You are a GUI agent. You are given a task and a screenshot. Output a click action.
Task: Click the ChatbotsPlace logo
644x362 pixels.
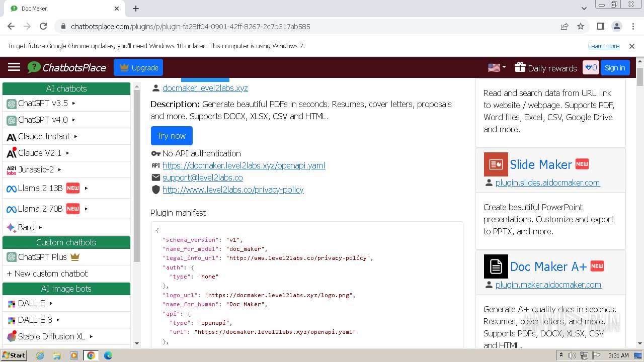tap(67, 67)
